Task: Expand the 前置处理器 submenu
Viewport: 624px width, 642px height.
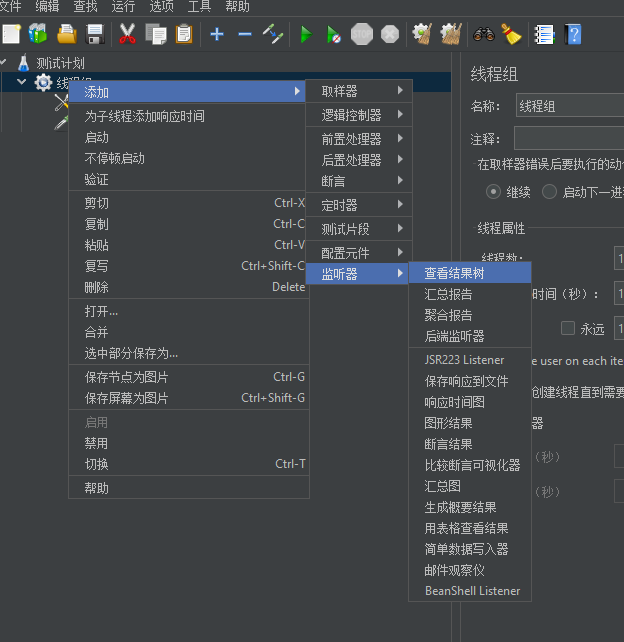Action: pos(359,139)
